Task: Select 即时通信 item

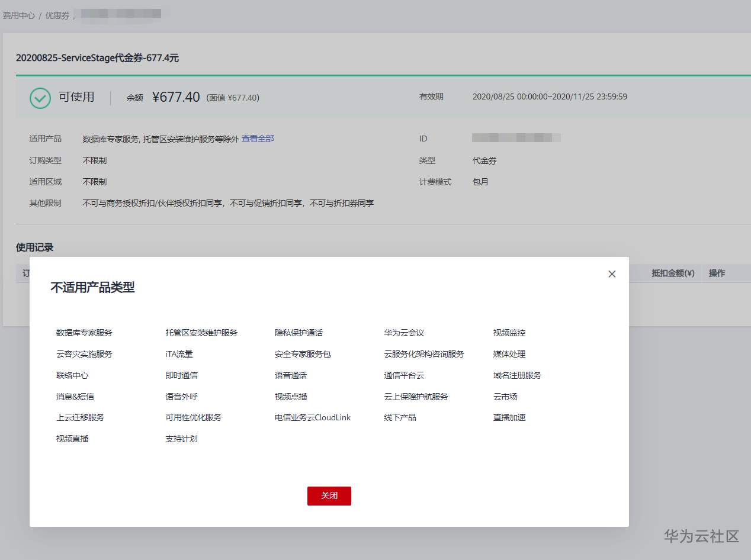Action: 181,375
